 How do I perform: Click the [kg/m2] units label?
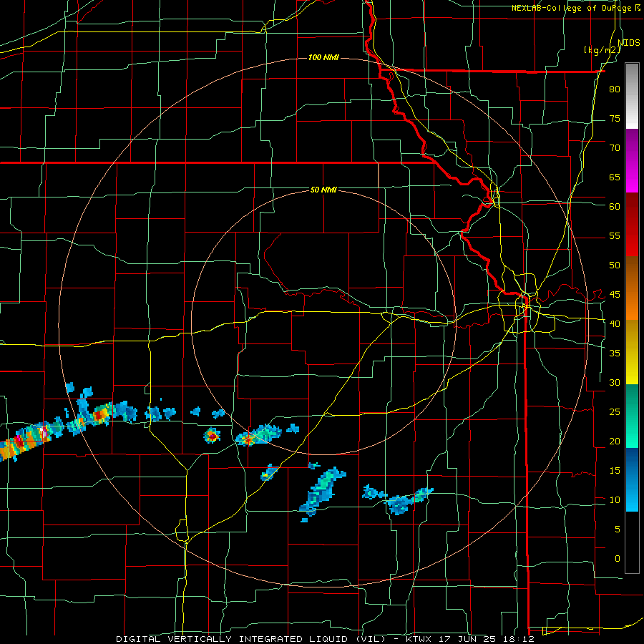[602, 50]
